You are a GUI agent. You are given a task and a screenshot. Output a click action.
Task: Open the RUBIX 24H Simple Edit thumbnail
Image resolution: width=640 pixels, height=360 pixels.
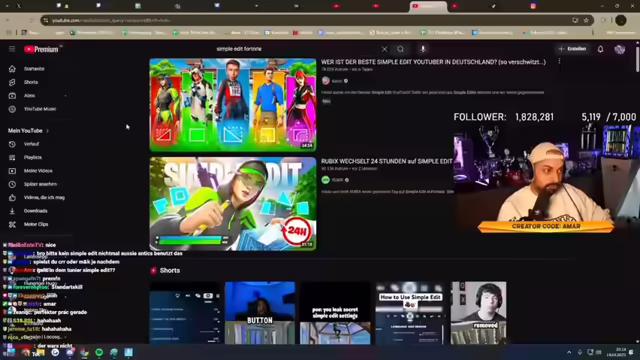[233, 204]
